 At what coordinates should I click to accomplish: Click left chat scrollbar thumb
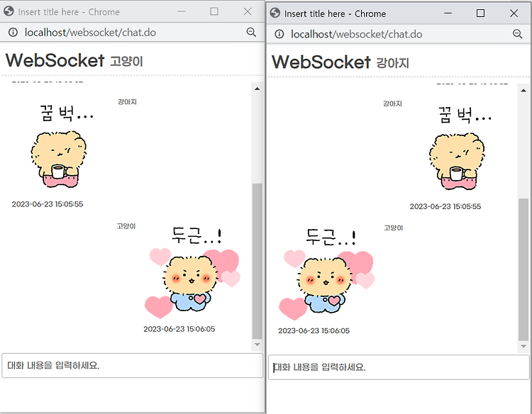(257, 261)
